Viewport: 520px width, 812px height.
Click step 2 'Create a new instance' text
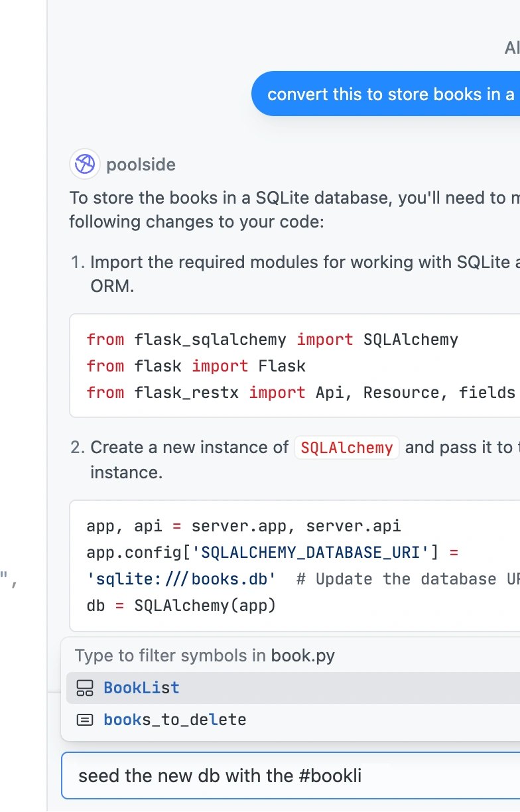pos(305,460)
